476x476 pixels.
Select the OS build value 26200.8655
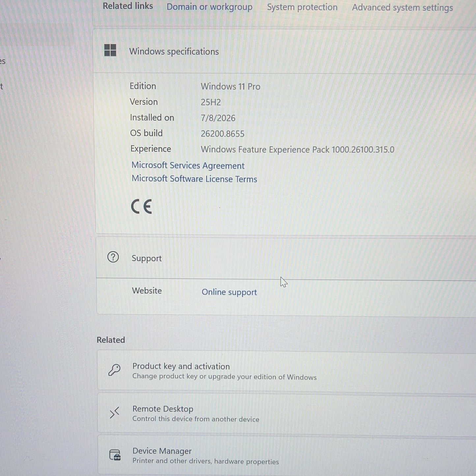tap(223, 134)
